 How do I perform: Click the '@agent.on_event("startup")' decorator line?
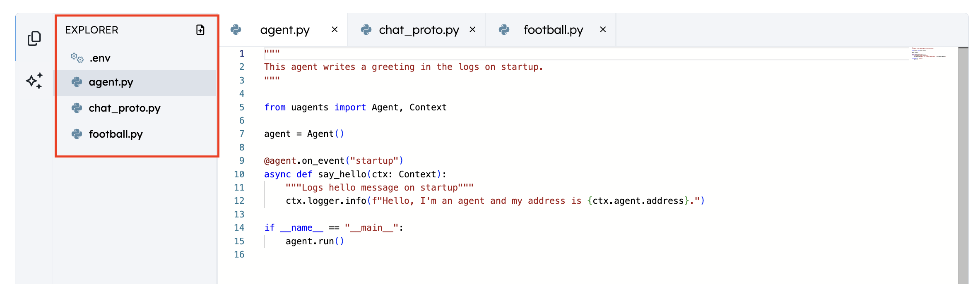point(334,161)
